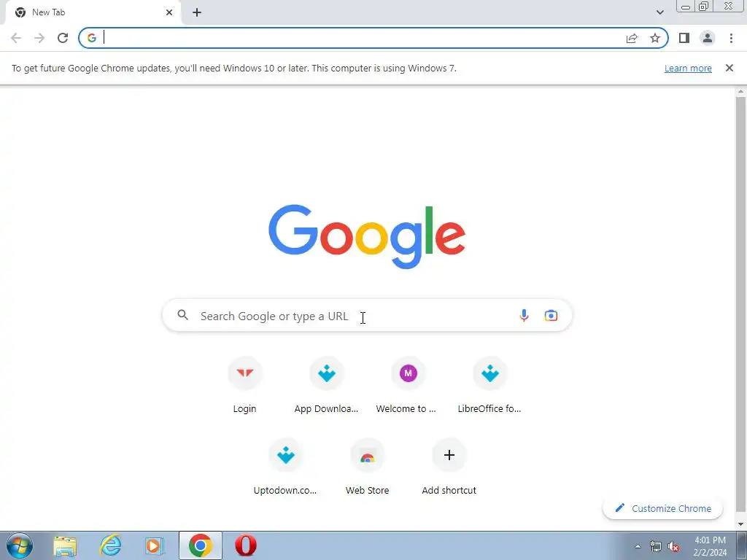Open the Windows Start menu
This screenshot has width=747, height=560.
pyautogui.click(x=19, y=545)
